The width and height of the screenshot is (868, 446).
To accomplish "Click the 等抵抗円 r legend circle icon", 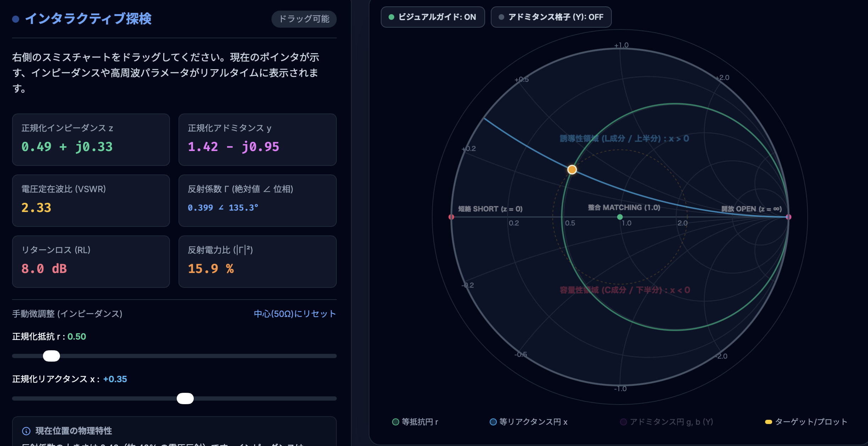I will [396, 422].
